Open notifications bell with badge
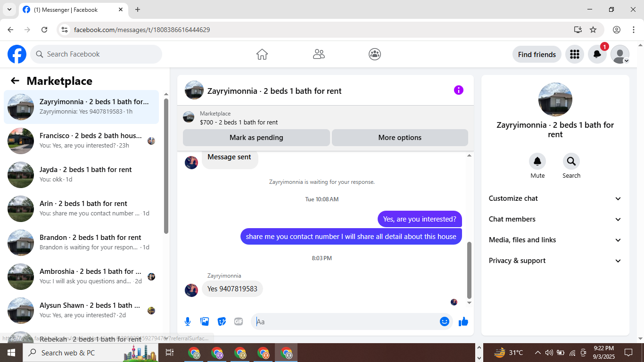Screen dimensions: 644x362 click(597, 54)
